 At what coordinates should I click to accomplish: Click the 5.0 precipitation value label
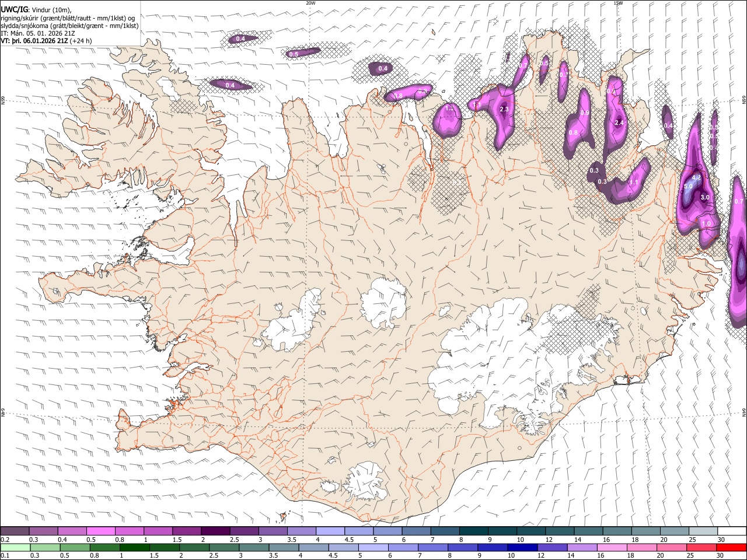coord(687,186)
